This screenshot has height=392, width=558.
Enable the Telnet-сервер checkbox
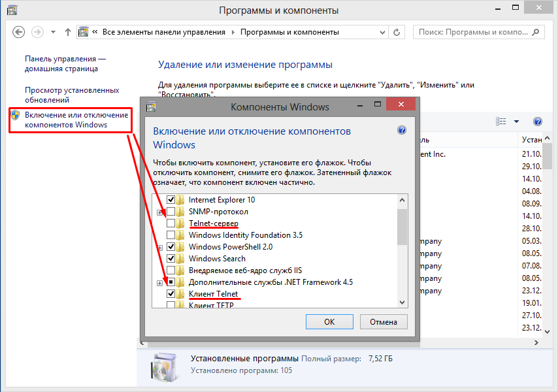[171, 223]
